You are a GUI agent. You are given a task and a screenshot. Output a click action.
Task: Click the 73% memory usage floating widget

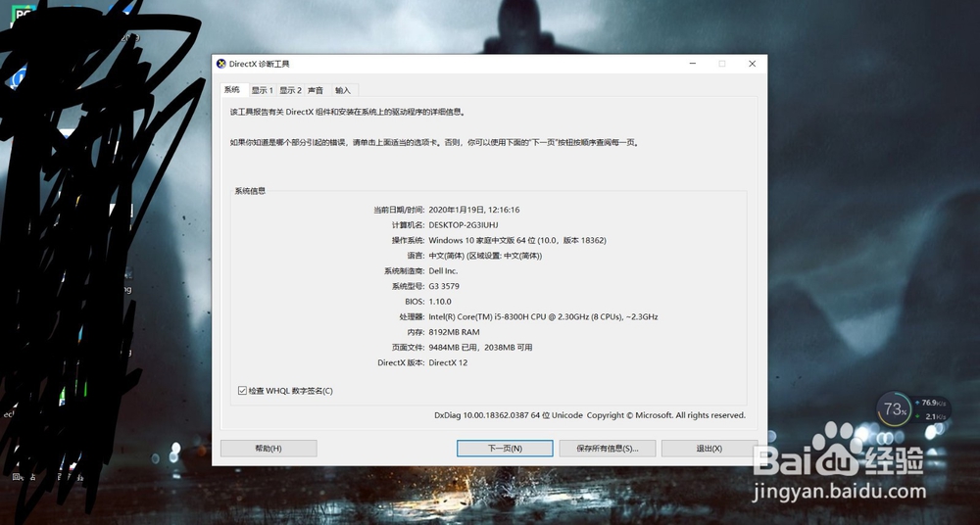point(896,410)
